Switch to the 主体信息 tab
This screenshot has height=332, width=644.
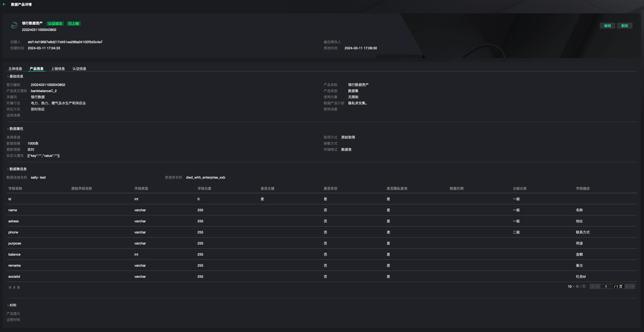tap(15, 69)
